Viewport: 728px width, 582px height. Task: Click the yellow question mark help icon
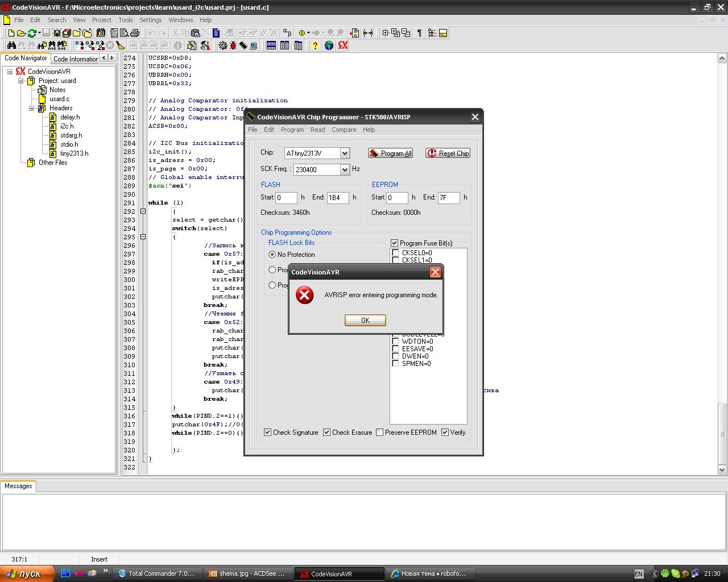click(x=315, y=45)
